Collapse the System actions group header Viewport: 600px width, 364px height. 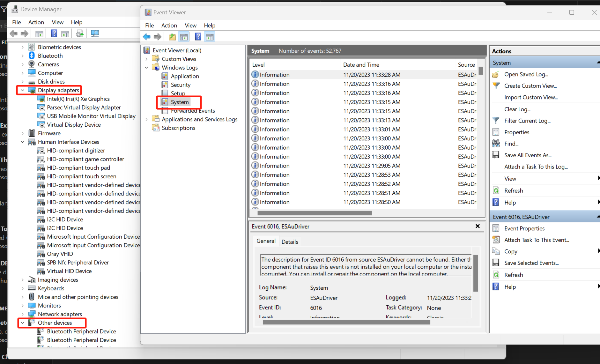[598, 62]
